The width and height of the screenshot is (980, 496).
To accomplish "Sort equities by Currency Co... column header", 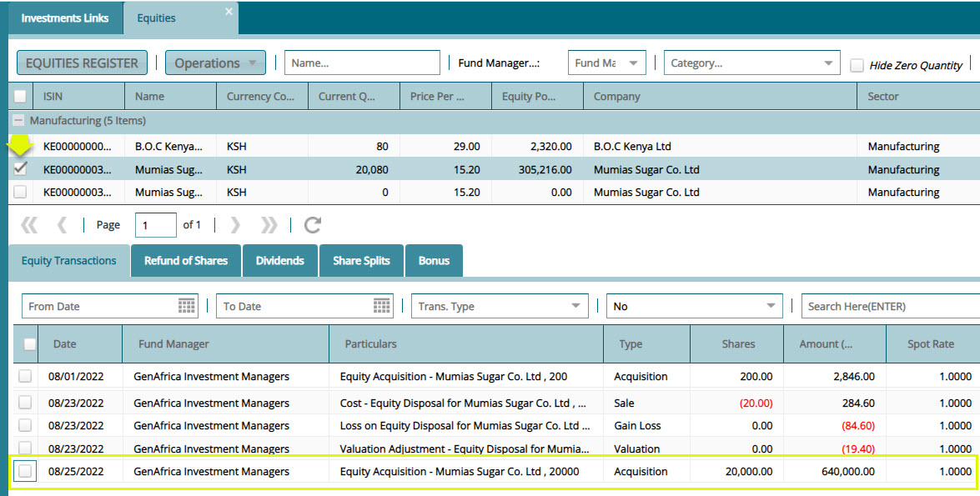I will coord(263,96).
